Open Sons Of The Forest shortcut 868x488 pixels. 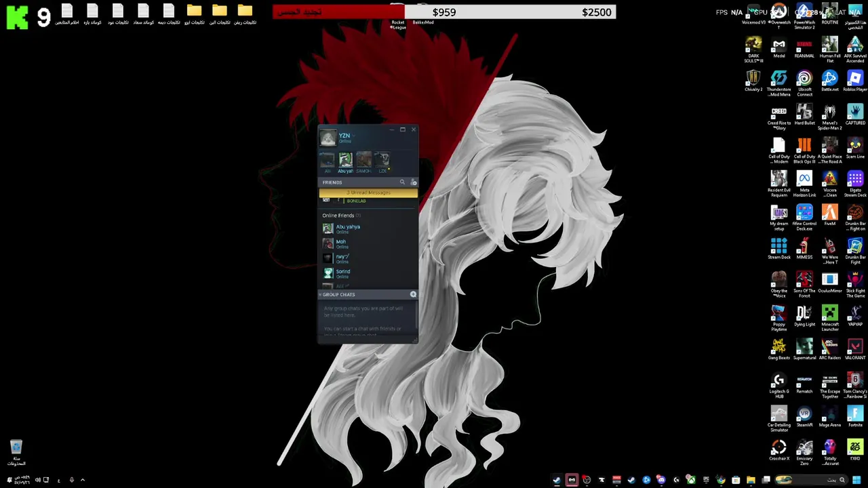tap(804, 285)
